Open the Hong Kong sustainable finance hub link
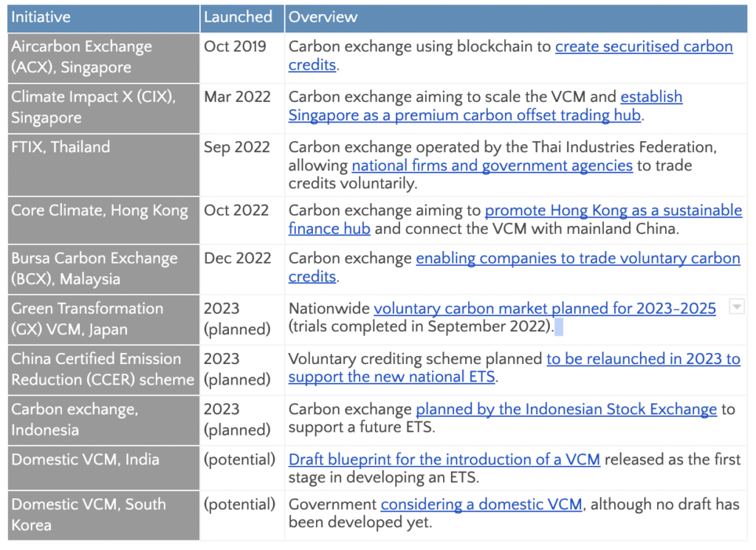 pos(613,210)
